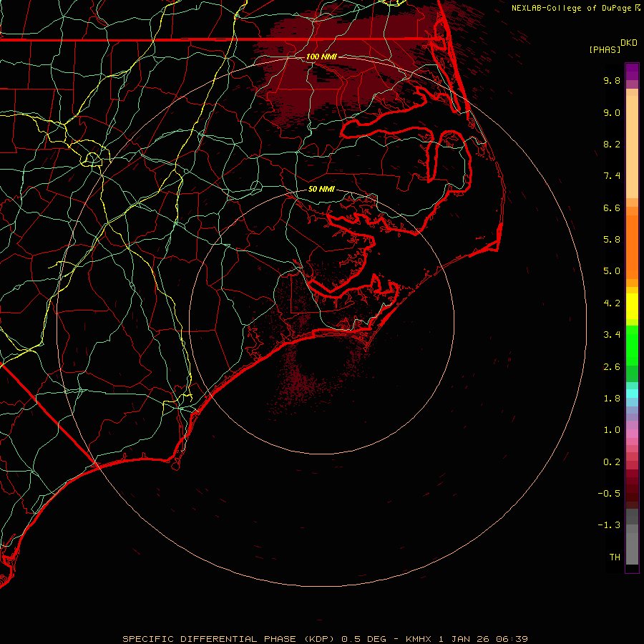The height and width of the screenshot is (644, 644).
Task: Click the -1.3 scale value
Action: (609, 525)
